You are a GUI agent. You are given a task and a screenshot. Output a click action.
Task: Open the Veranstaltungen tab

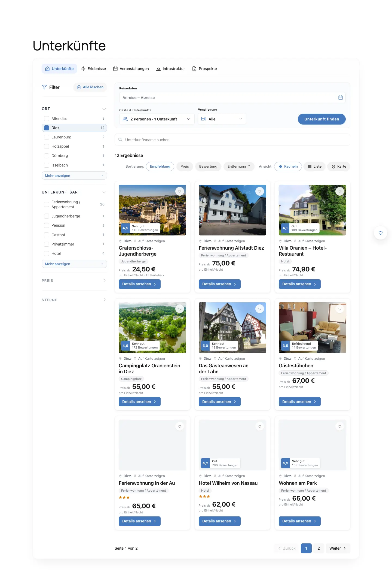[131, 69]
